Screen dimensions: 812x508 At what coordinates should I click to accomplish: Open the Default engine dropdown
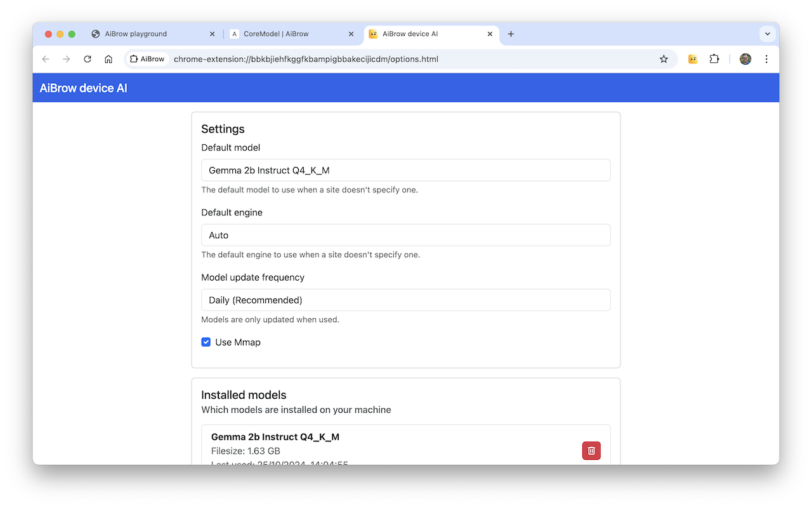point(406,235)
